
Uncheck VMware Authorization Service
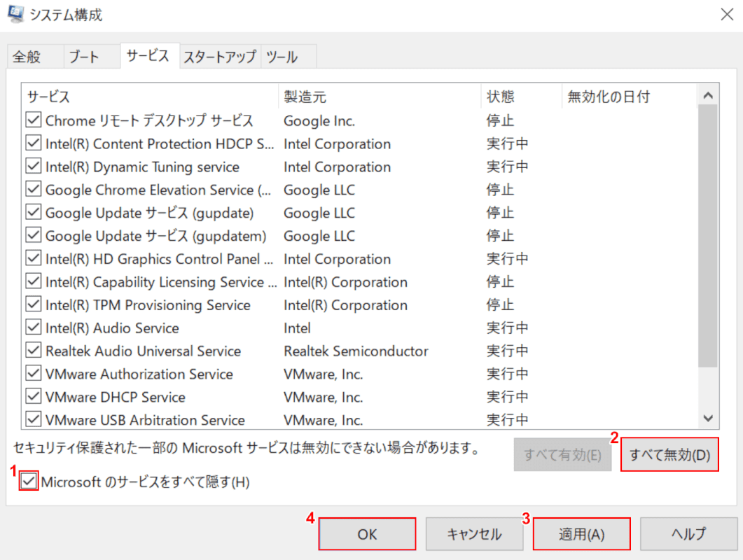click(x=33, y=374)
